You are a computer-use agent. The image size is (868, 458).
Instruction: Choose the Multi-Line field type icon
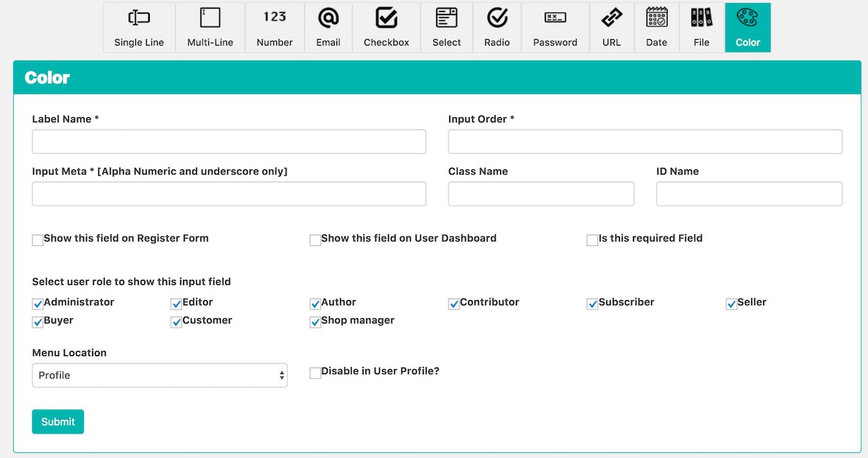click(x=210, y=19)
